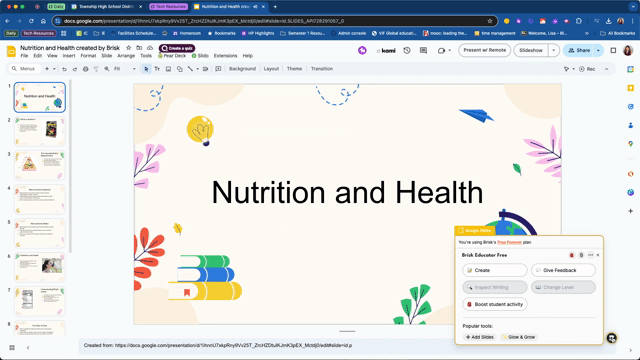This screenshot has height=360, width=640.
Task: Click the Share button
Action: point(579,50)
